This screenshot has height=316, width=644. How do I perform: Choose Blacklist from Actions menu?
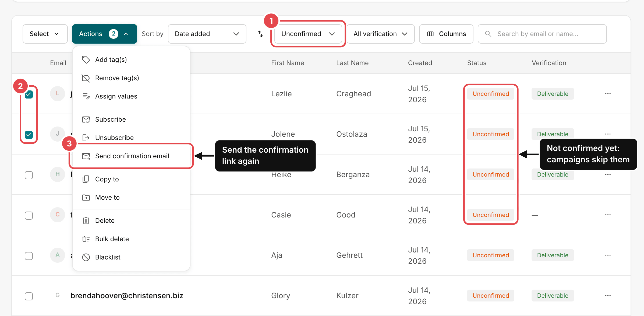[x=131, y=257]
